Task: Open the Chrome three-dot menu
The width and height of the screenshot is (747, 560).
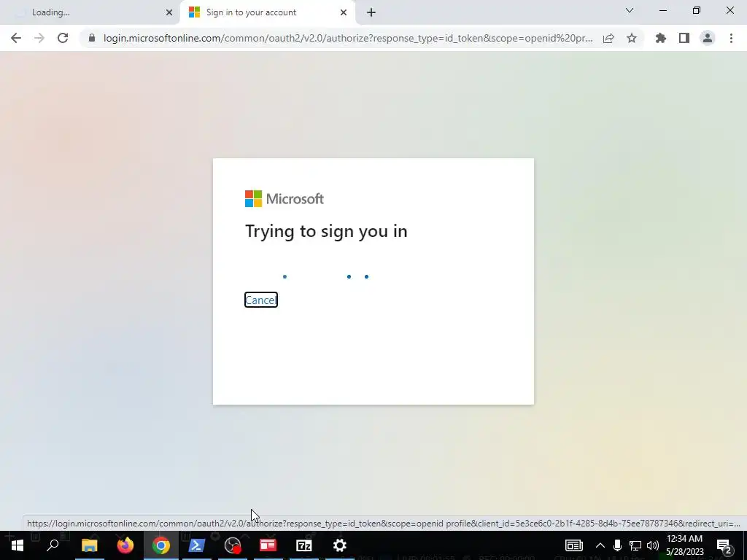Action: (x=731, y=38)
